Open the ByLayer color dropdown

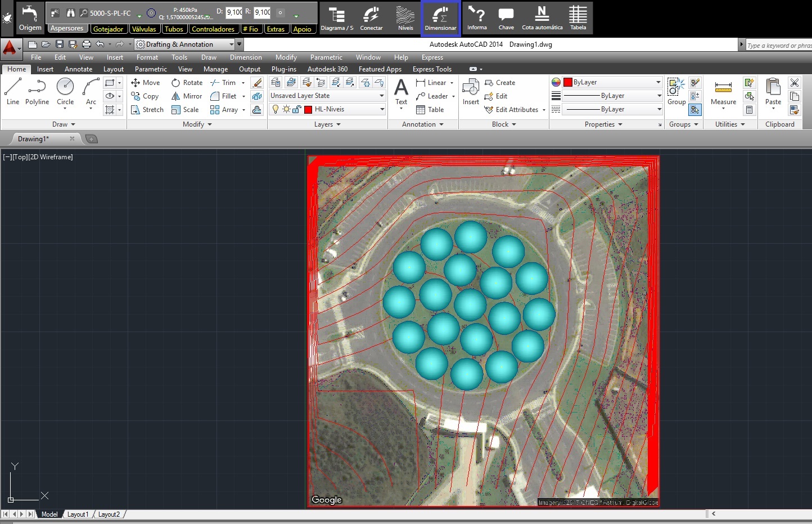(x=612, y=82)
